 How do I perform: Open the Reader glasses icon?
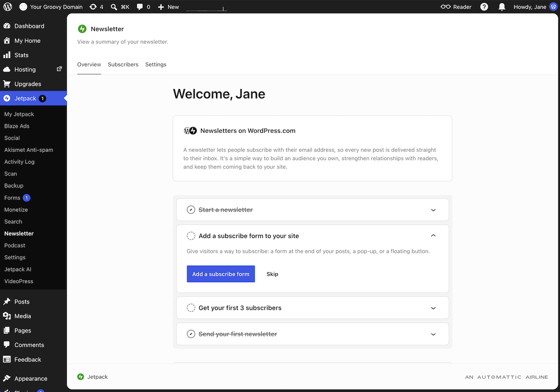(446, 7)
